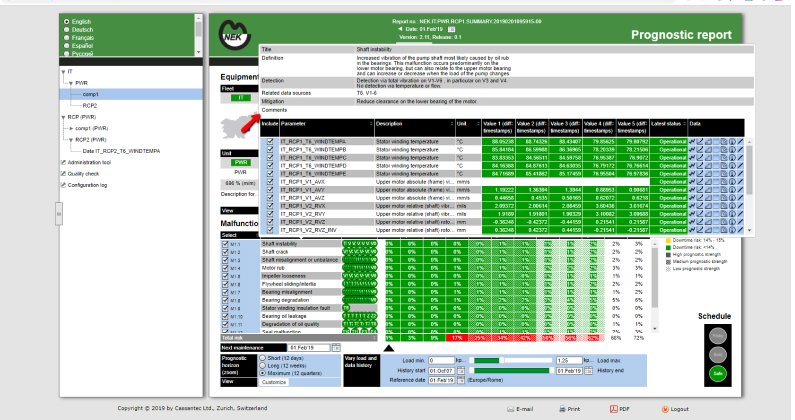Collapse the IT tree node
This screenshot has height=420, width=795.
tap(63, 72)
